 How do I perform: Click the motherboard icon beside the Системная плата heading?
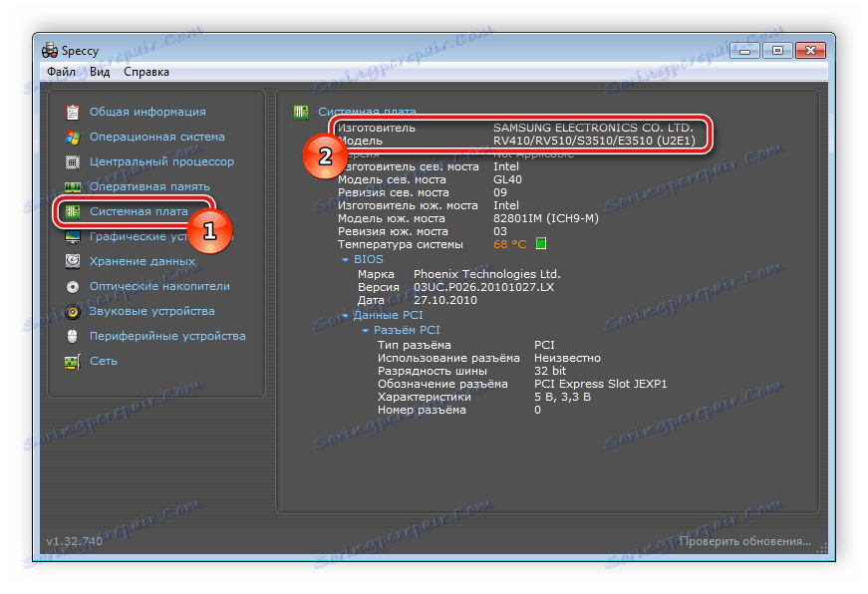tap(301, 113)
